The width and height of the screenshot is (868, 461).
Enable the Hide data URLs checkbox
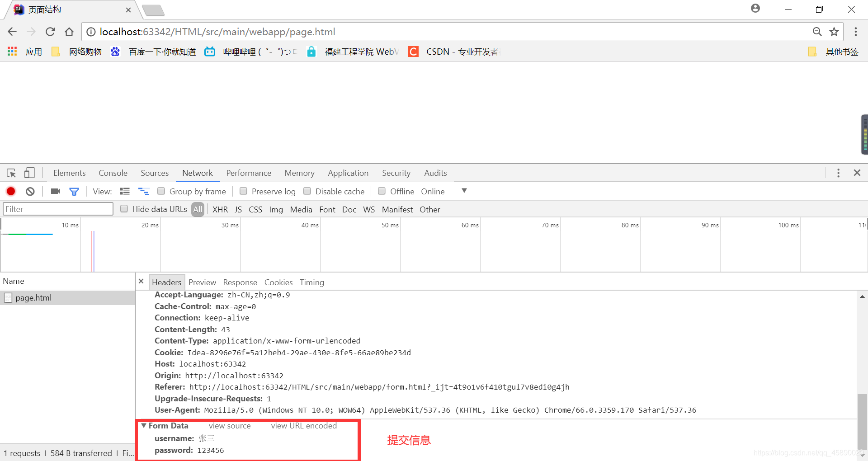coord(124,209)
